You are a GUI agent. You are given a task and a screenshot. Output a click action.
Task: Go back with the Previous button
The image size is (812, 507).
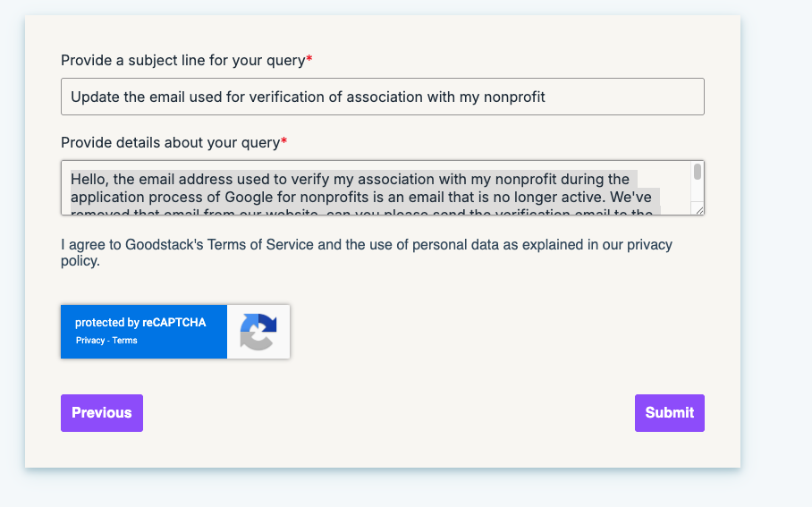point(101,413)
